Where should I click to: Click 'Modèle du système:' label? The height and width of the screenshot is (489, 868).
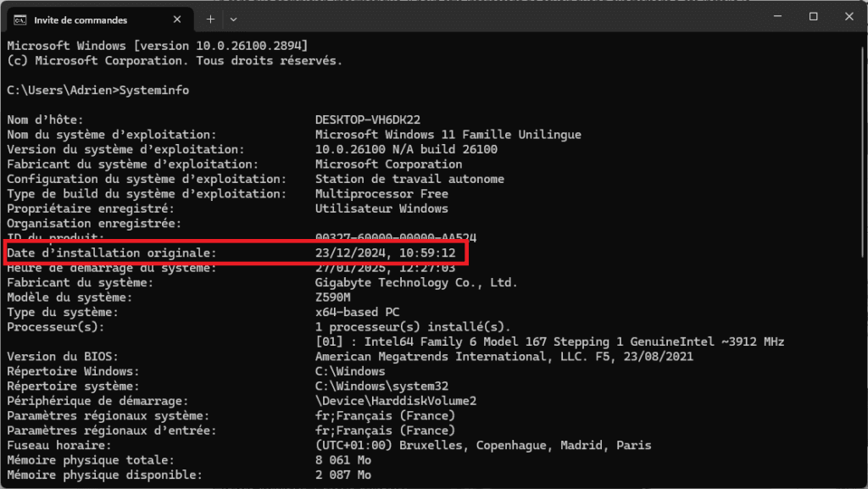pos(70,297)
